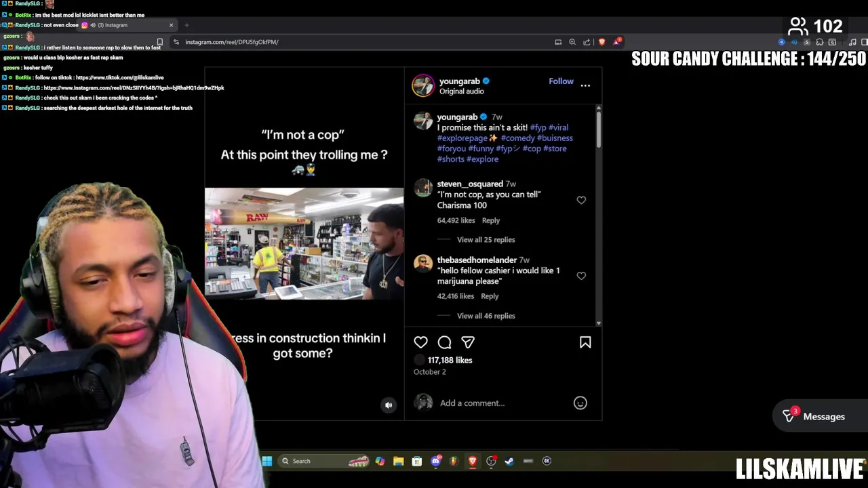Viewport: 868px width, 488px height.
Task: Open youngarab profile from header username
Action: point(459,81)
